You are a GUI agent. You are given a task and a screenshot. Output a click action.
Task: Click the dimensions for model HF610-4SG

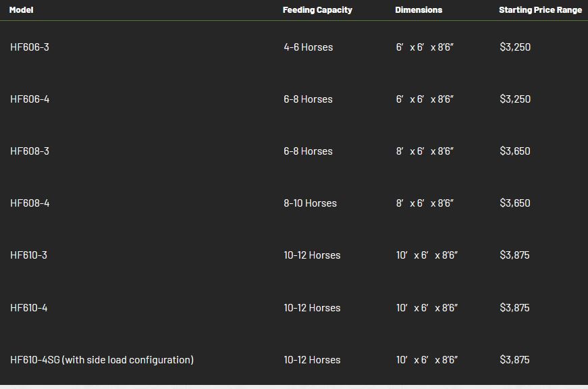(427, 360)
